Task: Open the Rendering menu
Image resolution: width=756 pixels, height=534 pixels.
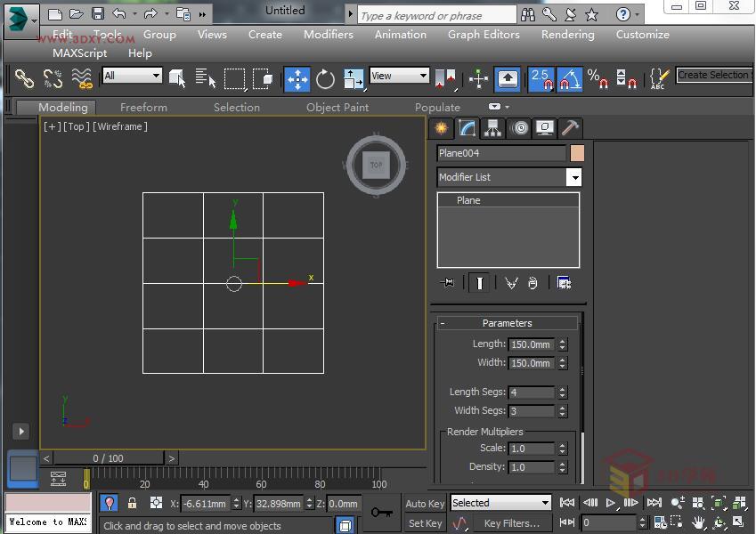Action: pyautogui.click(x=567, y=35)
